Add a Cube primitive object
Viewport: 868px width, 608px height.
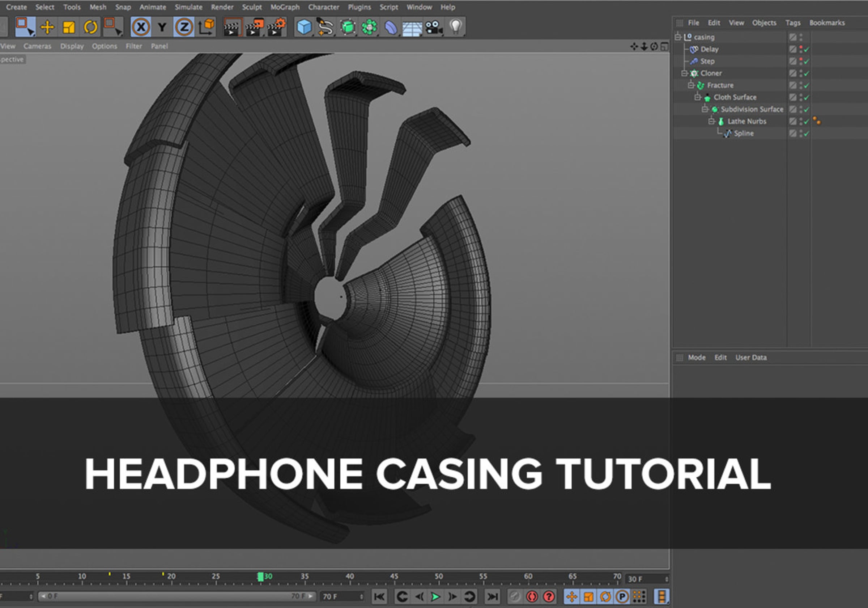[304, 27]
